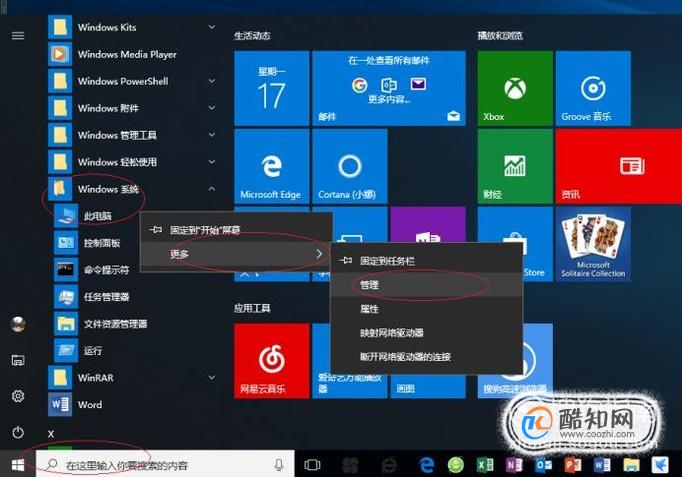The image size is (682, 477).
Task: Launch Edge from the taskbar
Action: tap(427, 465)
